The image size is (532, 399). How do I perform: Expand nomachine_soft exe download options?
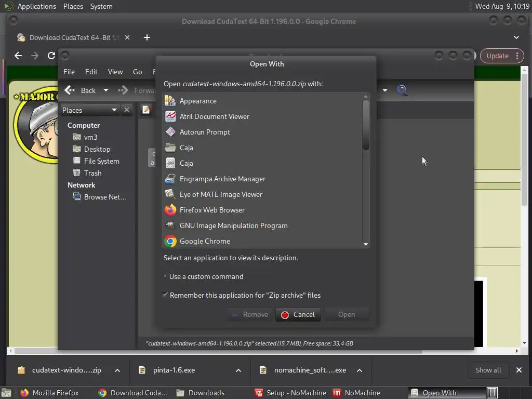point(360,370)
